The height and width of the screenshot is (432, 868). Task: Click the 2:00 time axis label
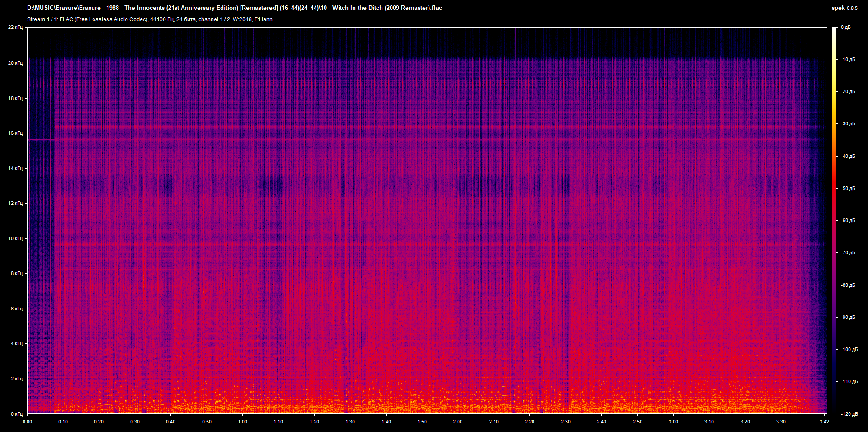point(458,422)
